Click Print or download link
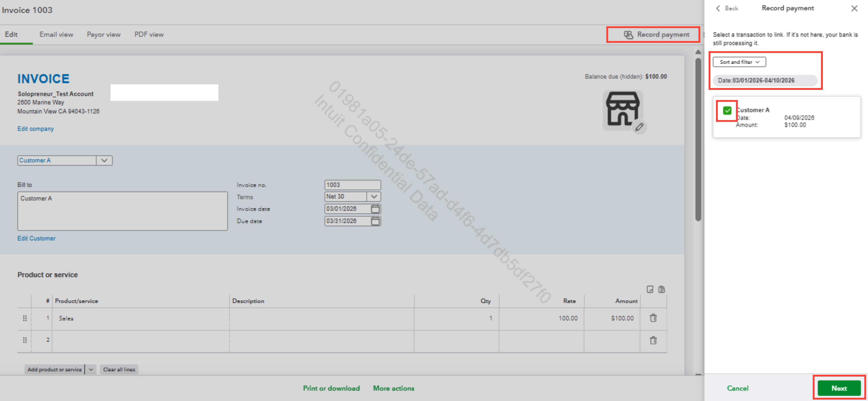Image resolution: width=868 pixels, height=401 pixels. (x=331, y=388)
